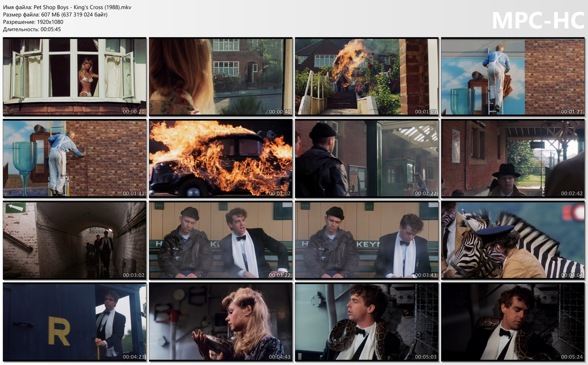The width and height of the screenshot is (588, 365).
Task: Select the thumbnail at 00:05:03
Action: [367, 322]
